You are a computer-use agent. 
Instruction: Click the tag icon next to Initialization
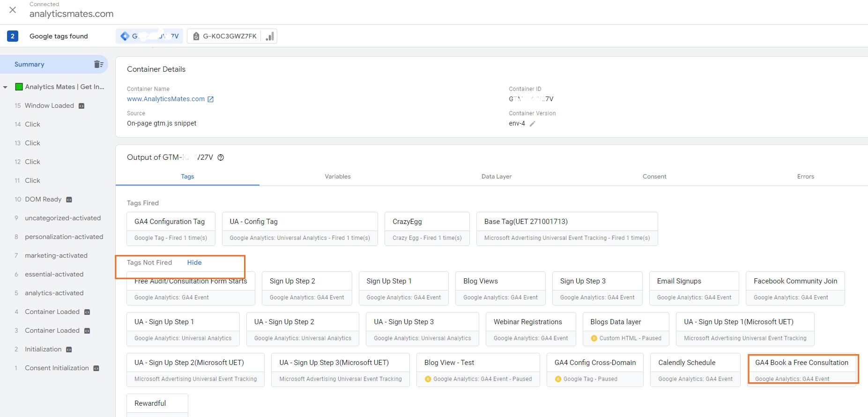click(69, 350)
